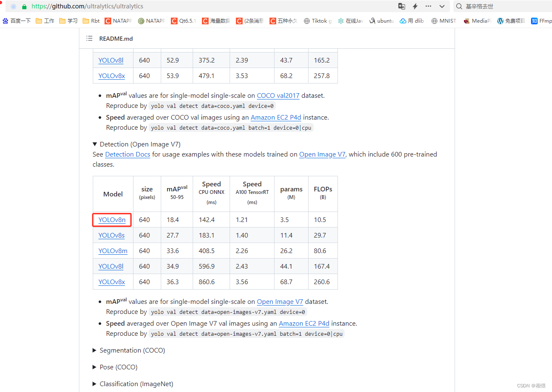Open the 学习 bookmarks folder
Image resolution: width=552 pixels, height=392 pixels.
tap(69, 21)
